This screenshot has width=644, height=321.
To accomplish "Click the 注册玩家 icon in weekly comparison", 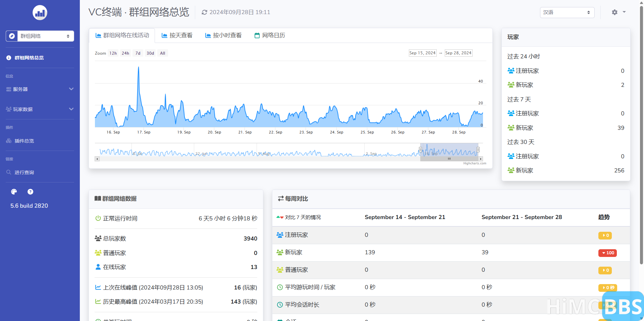I will (x=280, y=235).
